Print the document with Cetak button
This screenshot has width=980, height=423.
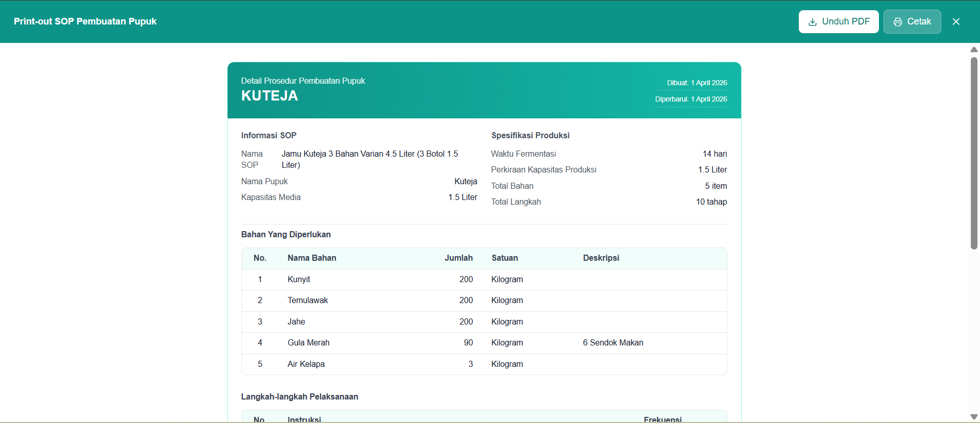click(912, 21)
